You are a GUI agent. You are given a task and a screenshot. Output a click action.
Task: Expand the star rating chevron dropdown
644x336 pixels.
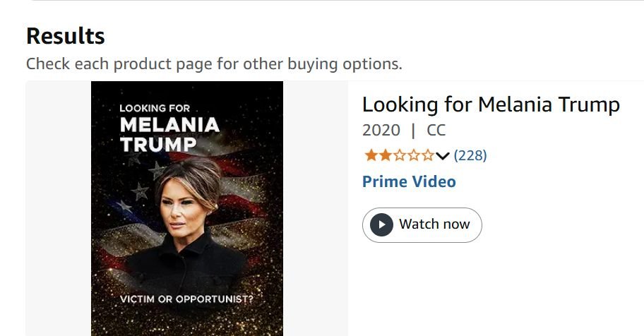click(443, 155)
